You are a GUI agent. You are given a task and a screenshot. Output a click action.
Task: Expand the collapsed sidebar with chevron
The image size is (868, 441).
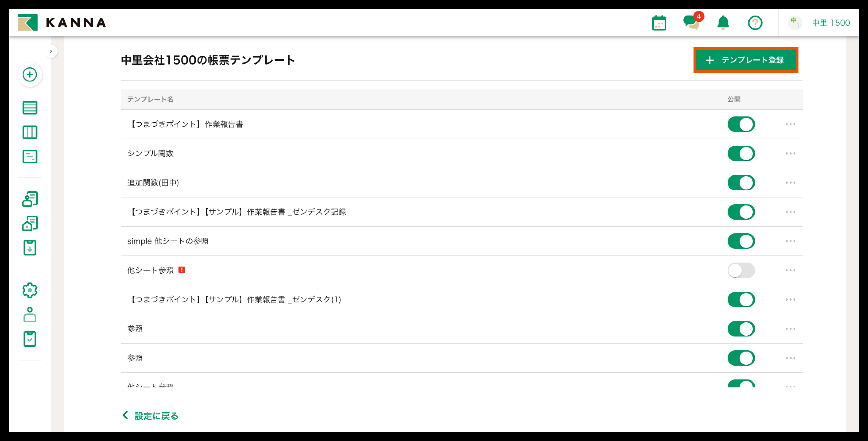pos(51,52)
